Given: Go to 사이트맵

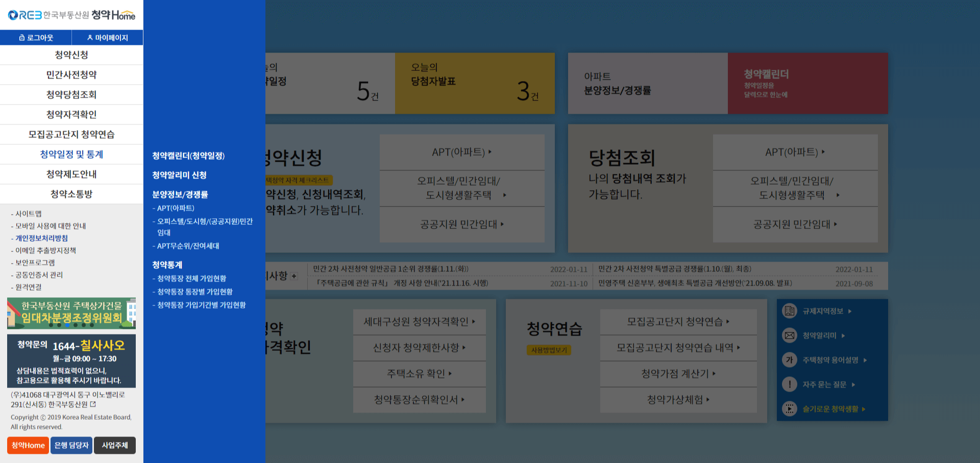Looking at the screenshot, I should [28, 214].
